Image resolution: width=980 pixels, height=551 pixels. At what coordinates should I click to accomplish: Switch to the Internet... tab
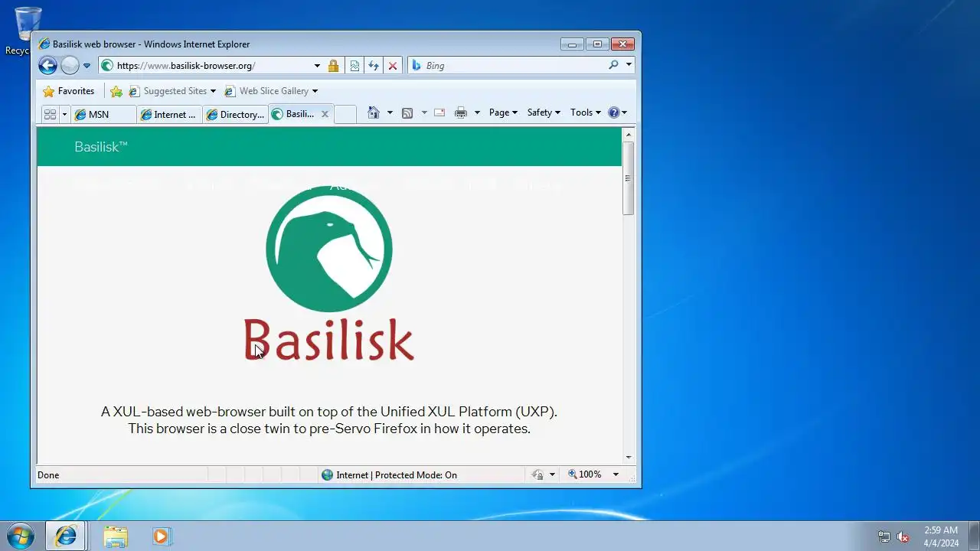[169, 114]
